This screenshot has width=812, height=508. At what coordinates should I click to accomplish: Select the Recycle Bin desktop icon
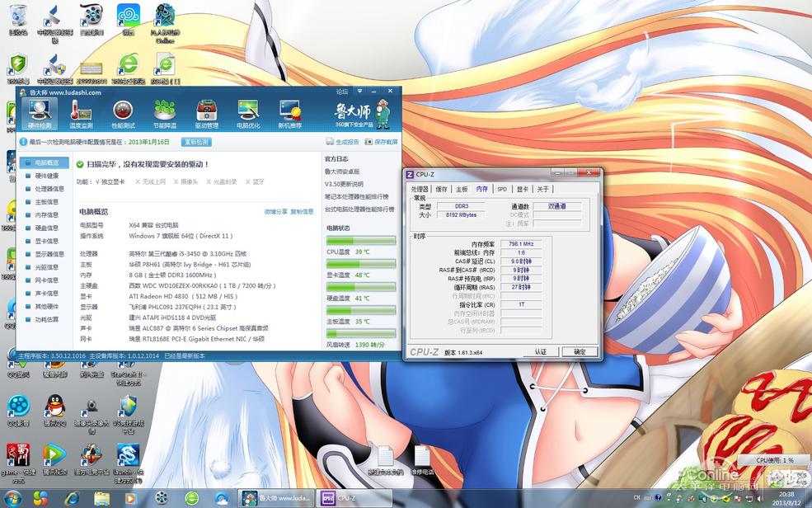(x=18, y=20)
